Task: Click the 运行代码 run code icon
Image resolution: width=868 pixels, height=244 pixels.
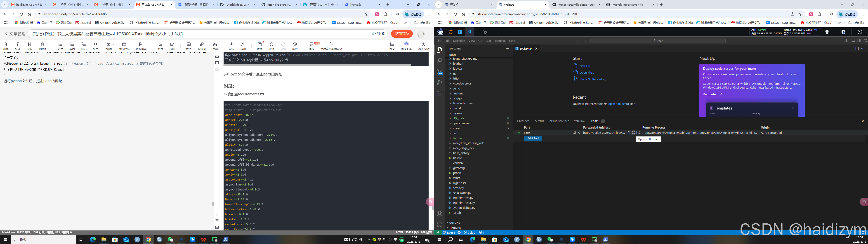Action: 124,46
